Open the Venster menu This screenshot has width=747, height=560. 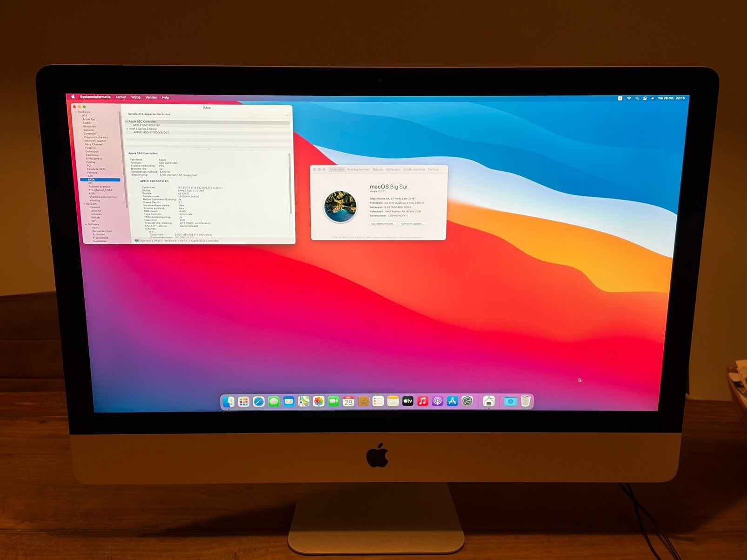pos(151,97)
